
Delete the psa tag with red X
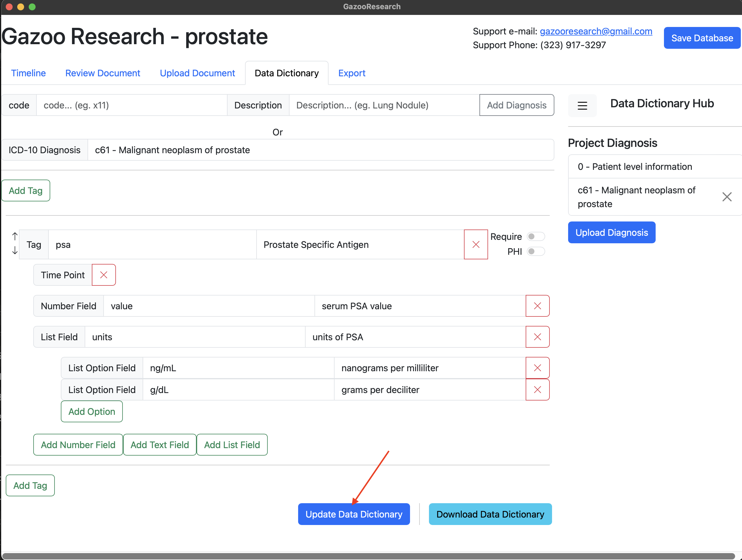(x=475, y=244)
